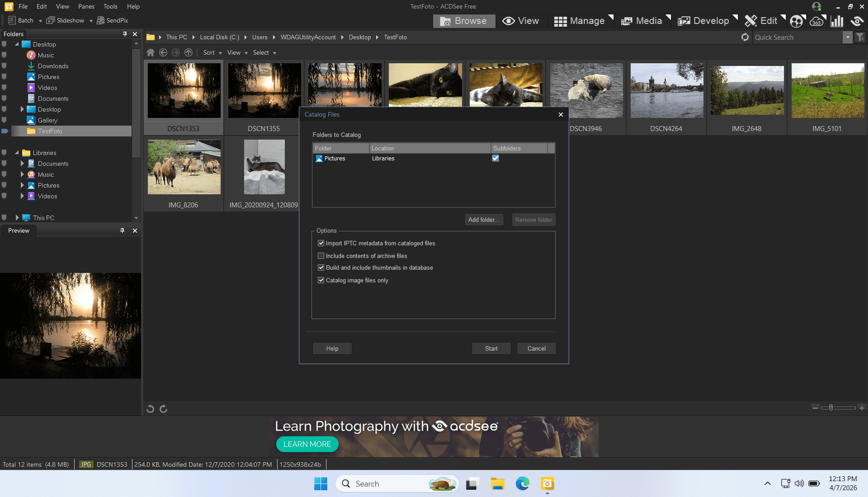Enable Include contents of archive files
The width and height of the screenshot is (868, 497).
[x=321, y=256]
